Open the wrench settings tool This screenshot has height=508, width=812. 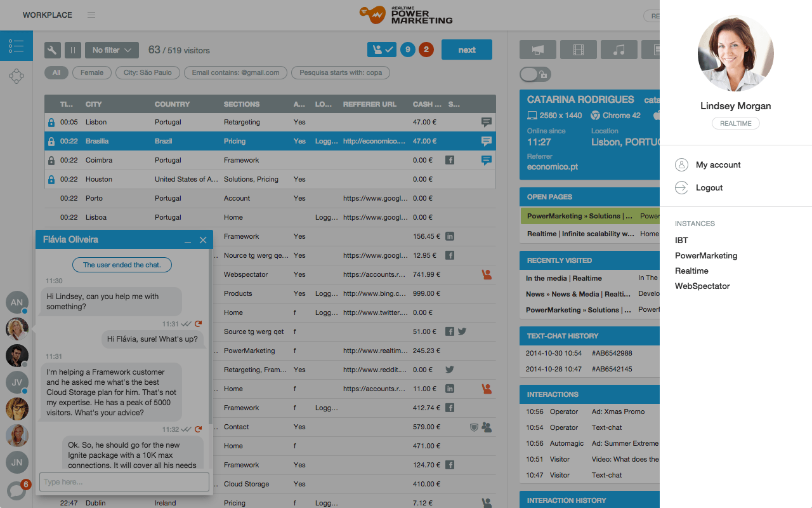tap(53, 50)
